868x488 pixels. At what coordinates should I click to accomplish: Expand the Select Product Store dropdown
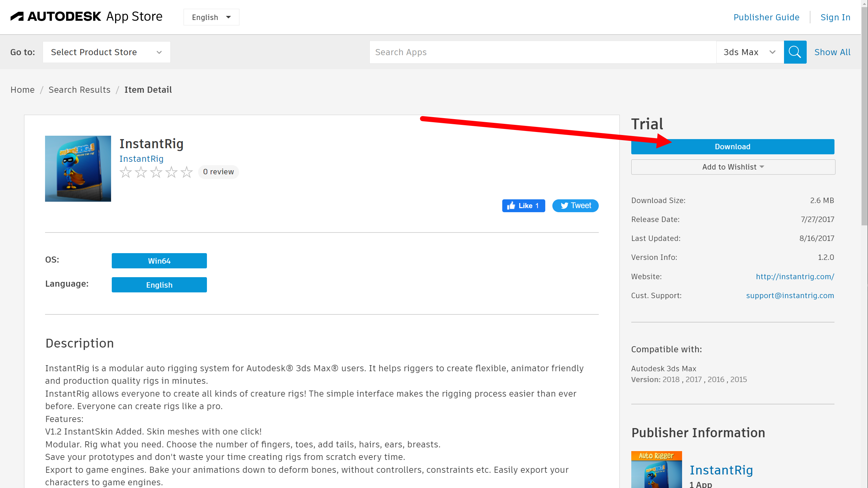pos(106,52)
